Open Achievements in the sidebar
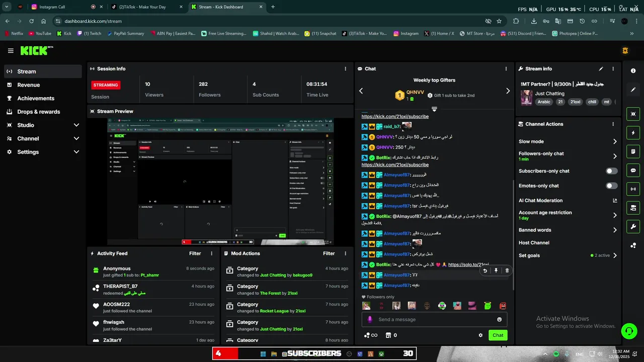644x362 pixels. pyautogui.click(x=43, y=99)
